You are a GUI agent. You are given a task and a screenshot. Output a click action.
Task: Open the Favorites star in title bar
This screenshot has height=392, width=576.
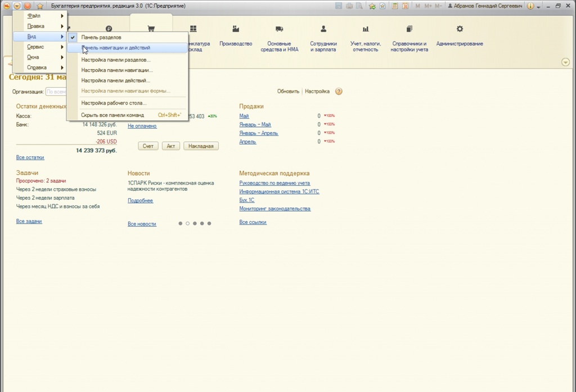pos(40,6)
